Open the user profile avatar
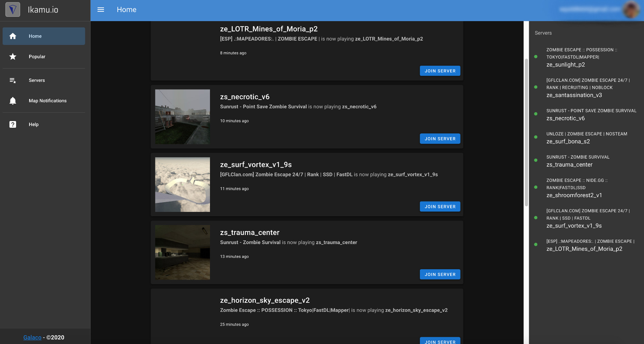Viewport: 644px width, 344px height. 630,9
